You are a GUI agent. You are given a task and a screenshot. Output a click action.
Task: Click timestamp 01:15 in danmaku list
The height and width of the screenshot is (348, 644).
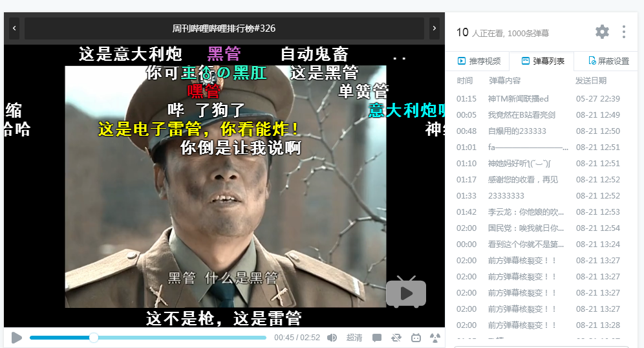(x=466, y=98)
